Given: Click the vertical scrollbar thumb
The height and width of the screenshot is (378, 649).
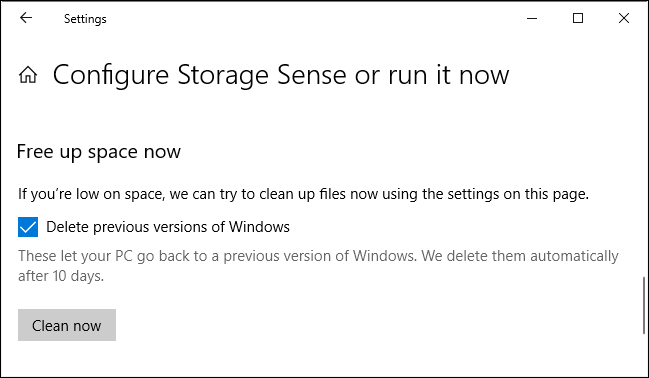Looking at the screenshot, I should 644,305.
